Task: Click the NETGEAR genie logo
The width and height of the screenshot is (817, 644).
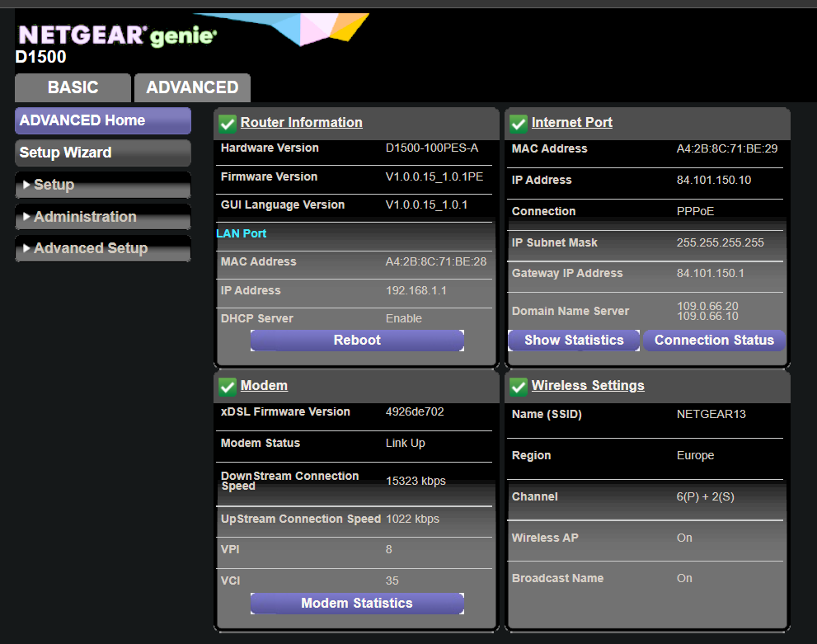Action: pyautogui.click(x=117, y=35)
